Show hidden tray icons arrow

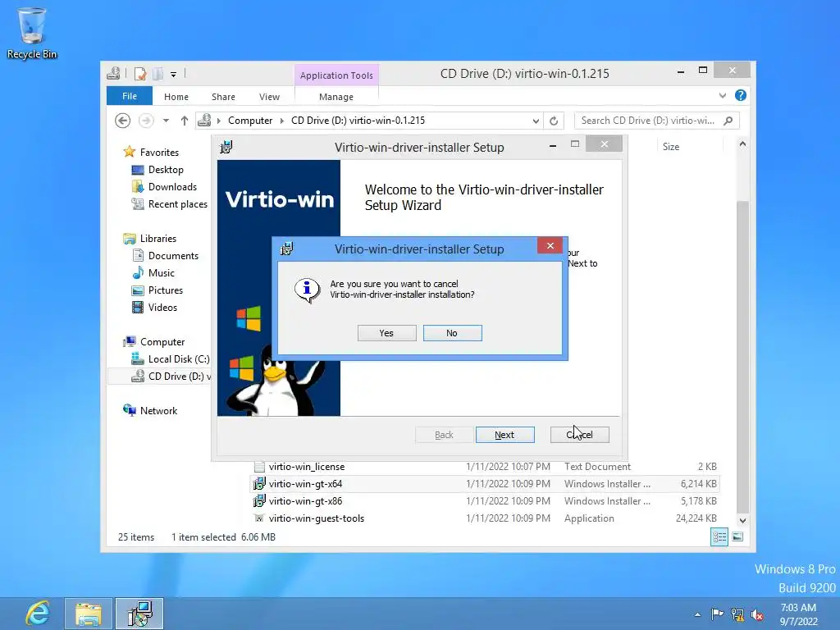coord(697,614)
